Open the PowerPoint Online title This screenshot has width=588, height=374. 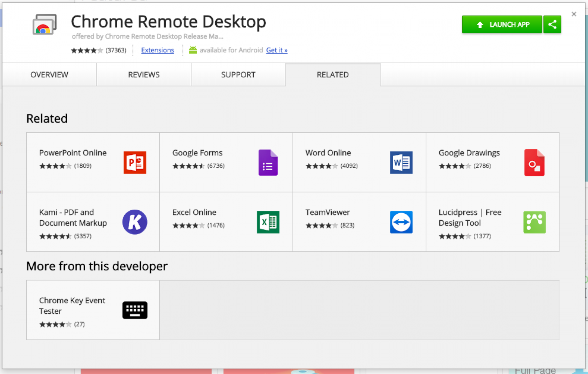pyautogui.click(x=73, y=153)
